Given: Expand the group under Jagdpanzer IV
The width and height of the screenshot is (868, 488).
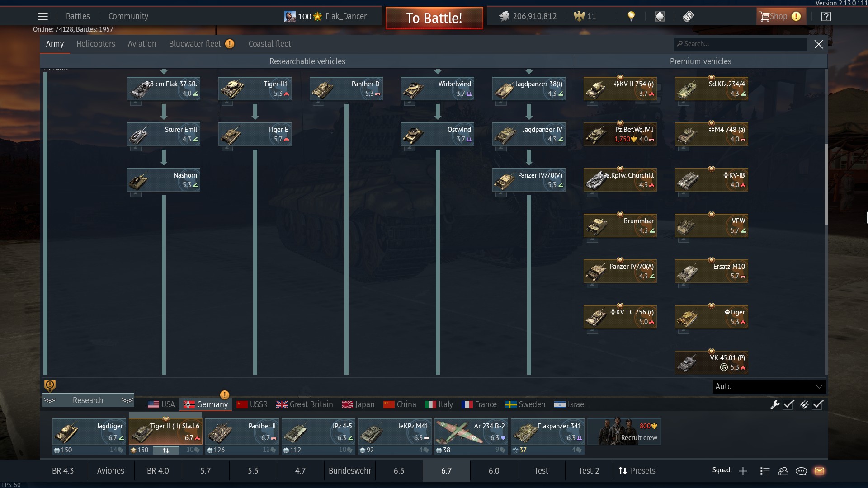Looking at the screenshot, I should (x=501, y=149).
